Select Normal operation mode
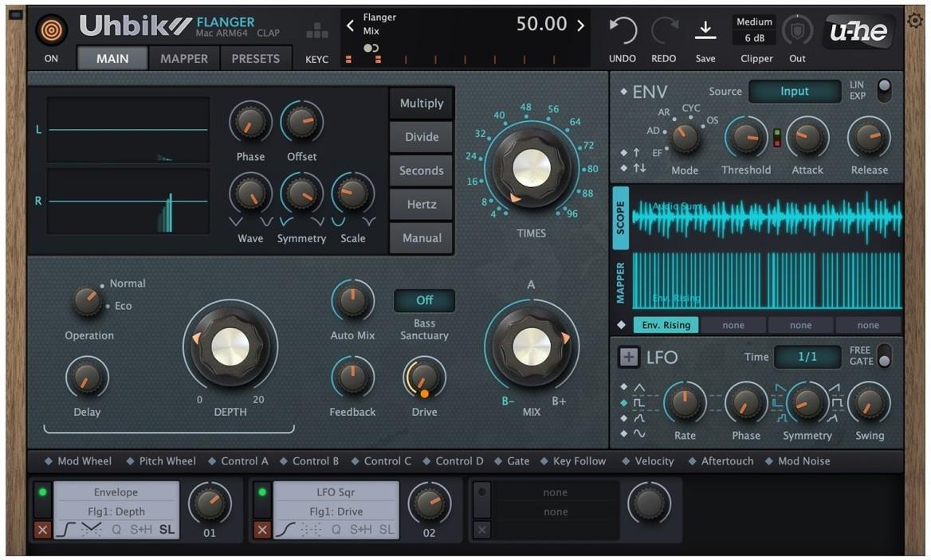 pyautogui.click(x=127, y=284)
